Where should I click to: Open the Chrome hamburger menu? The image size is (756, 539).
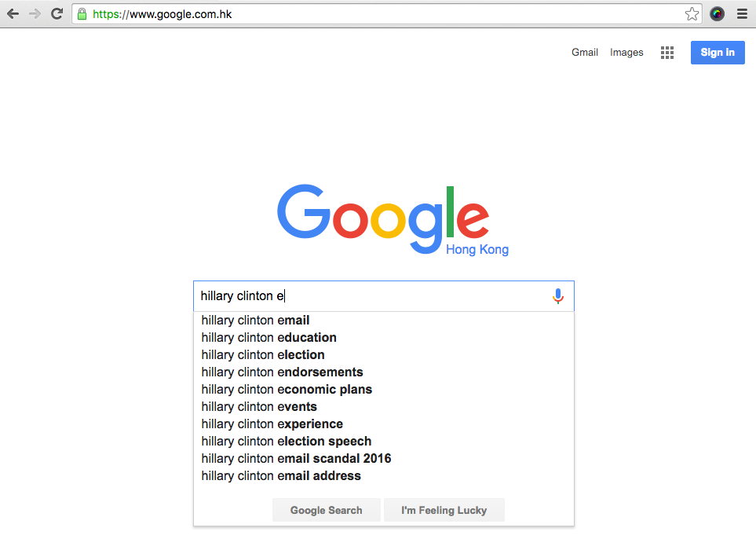[x=743, y=14]
